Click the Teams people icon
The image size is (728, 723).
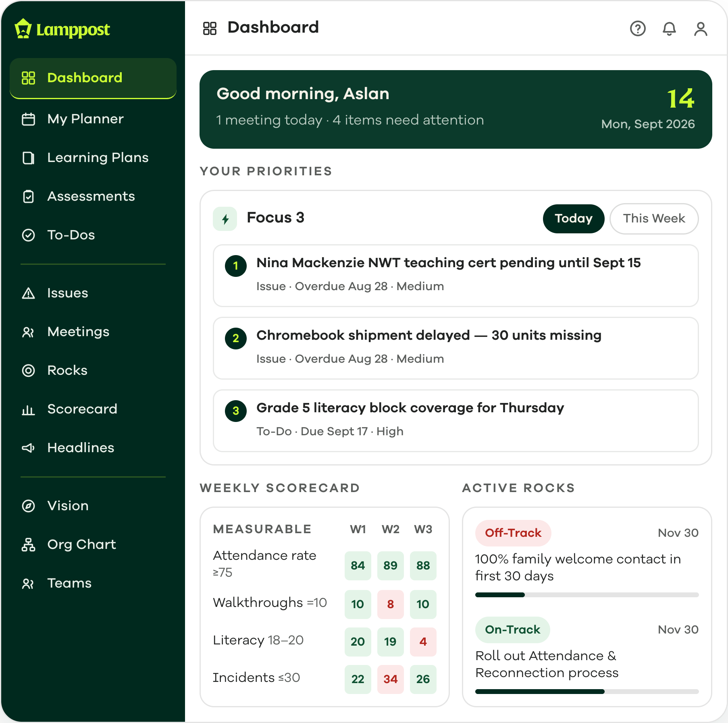(x=28, y=583)
